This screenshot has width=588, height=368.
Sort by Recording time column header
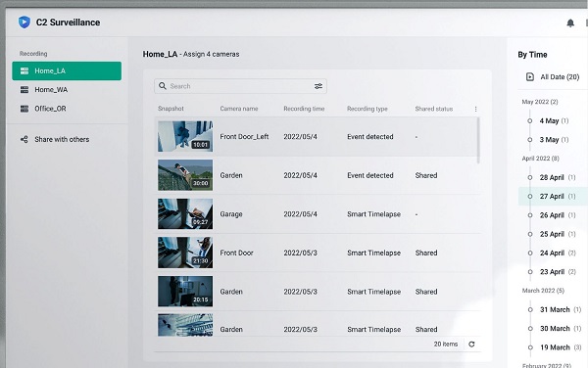click(304, 109)
